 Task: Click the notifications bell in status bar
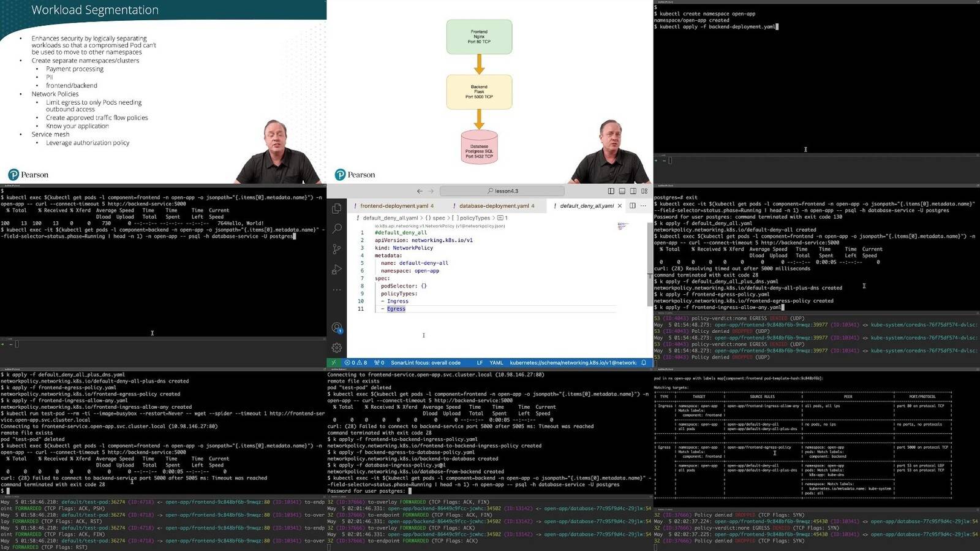(644, 363)
